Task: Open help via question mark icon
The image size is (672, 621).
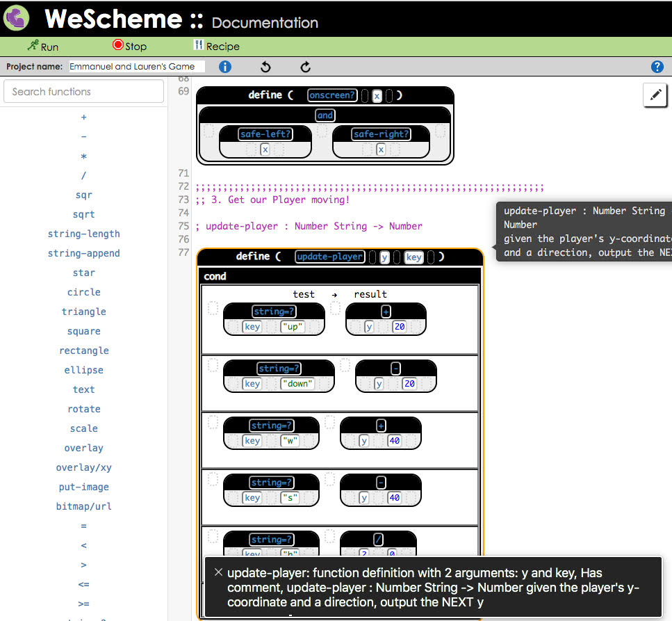Action: (x=657, y=67)
